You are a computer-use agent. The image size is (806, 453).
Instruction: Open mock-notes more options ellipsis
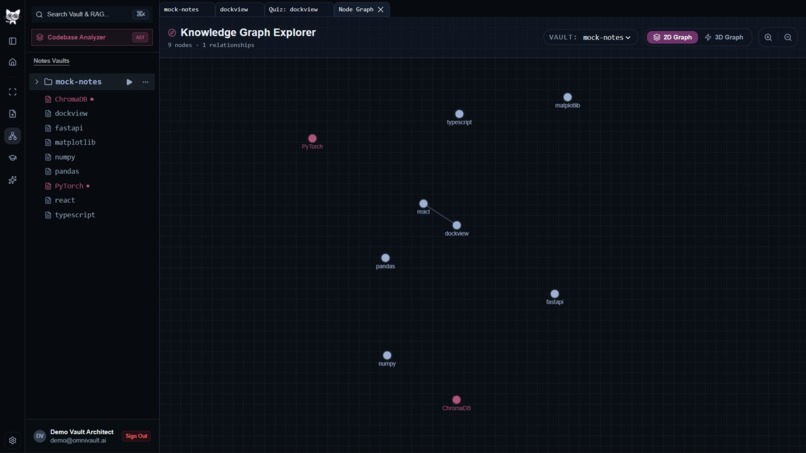145,82
